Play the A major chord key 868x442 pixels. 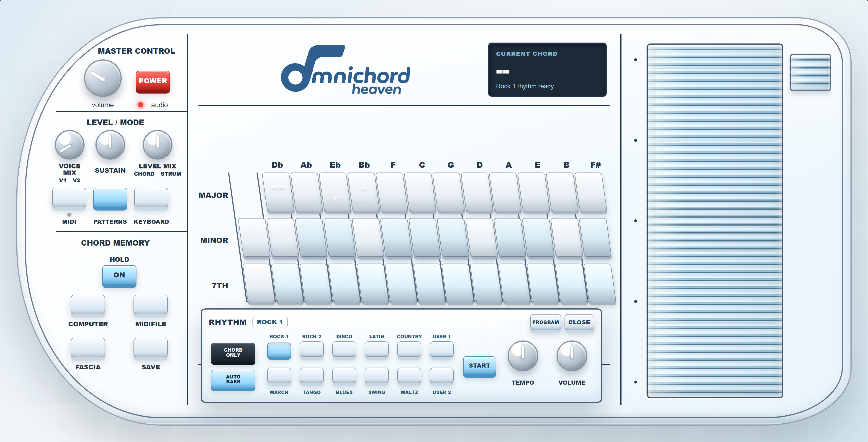click(x=506, y=193)
